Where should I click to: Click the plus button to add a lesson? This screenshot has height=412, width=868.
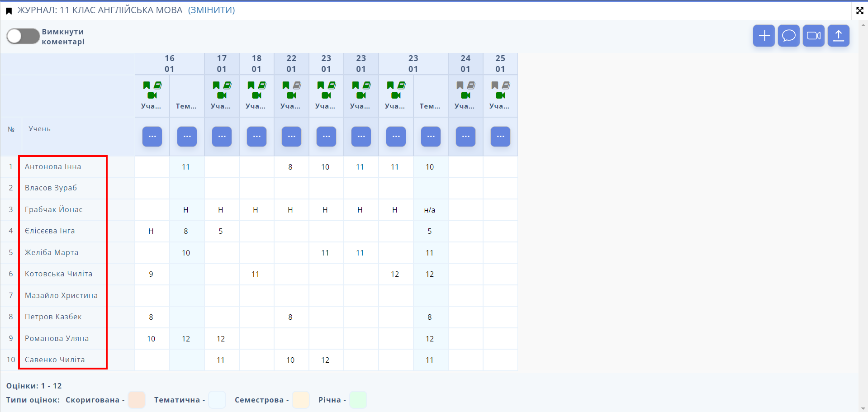coord(764,36)
